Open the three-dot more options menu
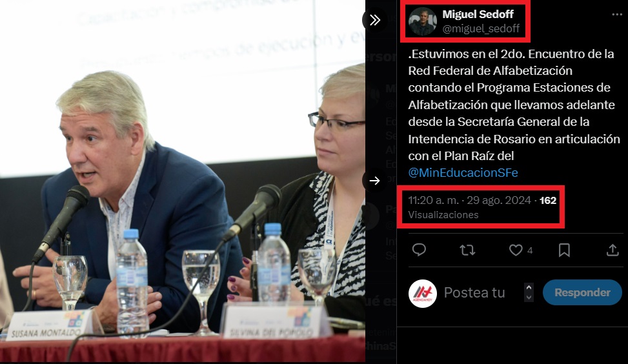Image resolution: width=628 pixels, height=364 pixels. 617,14
